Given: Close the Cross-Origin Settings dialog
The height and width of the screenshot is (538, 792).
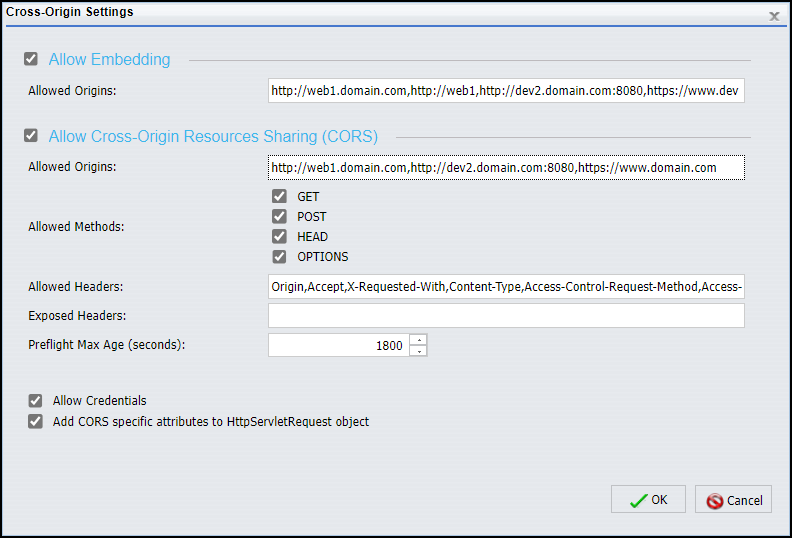Looking at the screenshot, I should tap(774, 16).
